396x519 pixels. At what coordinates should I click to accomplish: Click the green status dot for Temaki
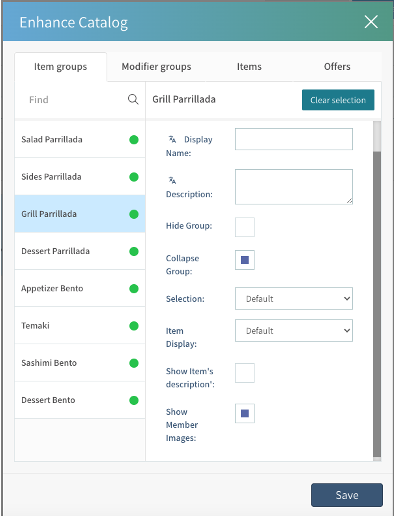(x=134, y=326)
